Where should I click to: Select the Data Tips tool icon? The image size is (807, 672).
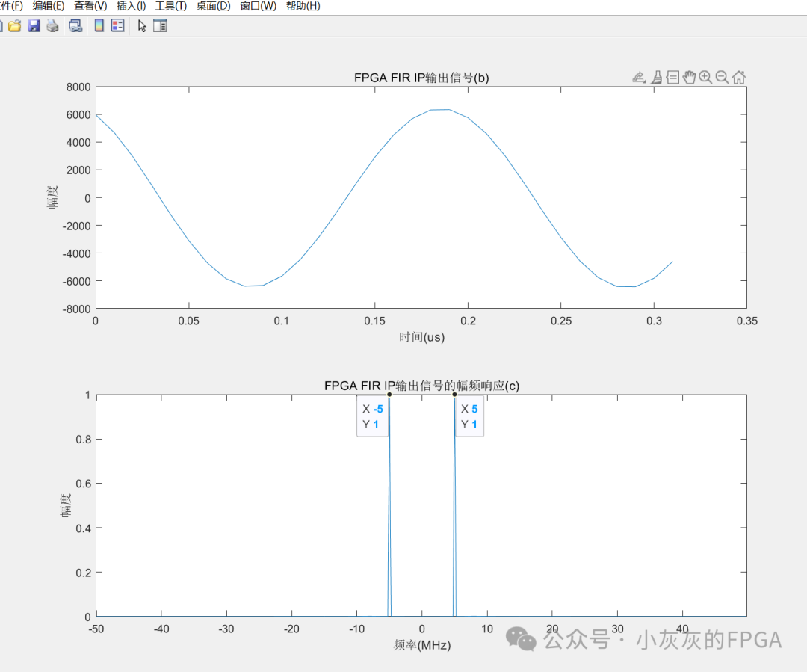point(672,78)
